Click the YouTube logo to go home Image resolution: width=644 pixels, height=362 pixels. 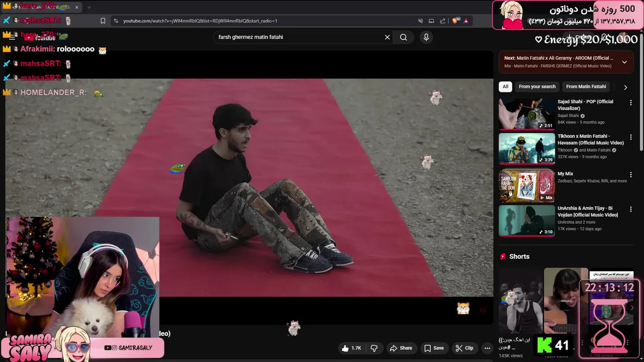click(x=41, y=37)
